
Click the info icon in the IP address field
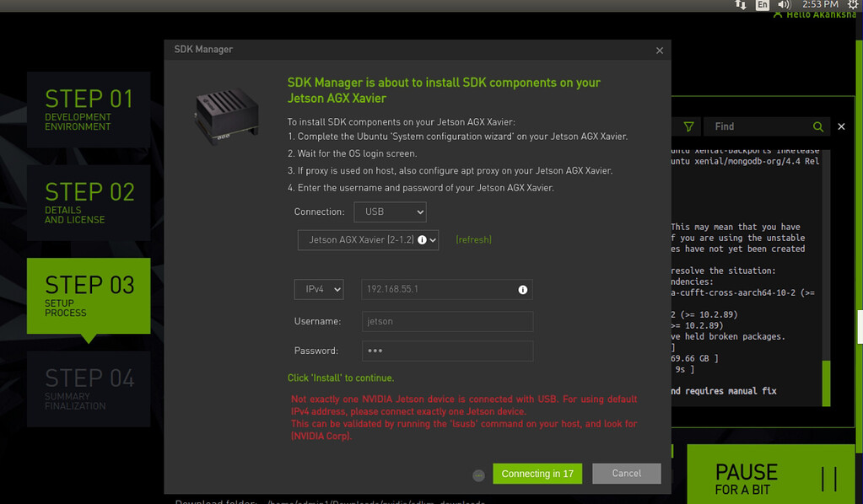click(522, 290)
